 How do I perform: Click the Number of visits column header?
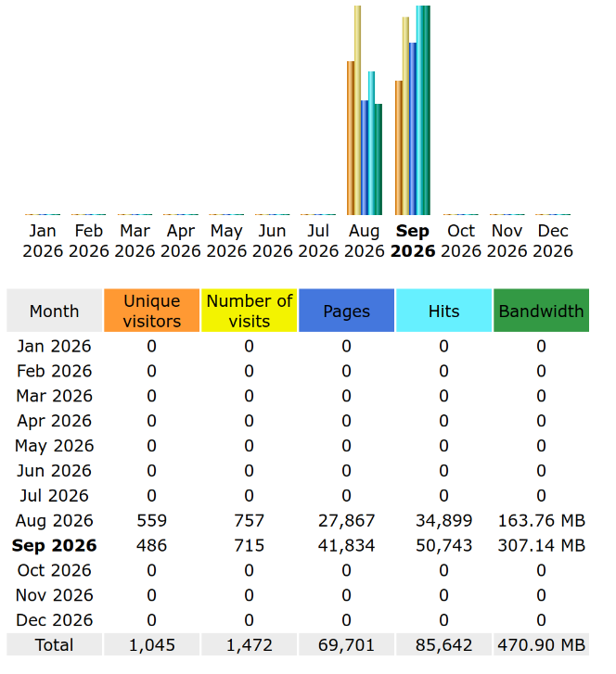coord(249,311)
